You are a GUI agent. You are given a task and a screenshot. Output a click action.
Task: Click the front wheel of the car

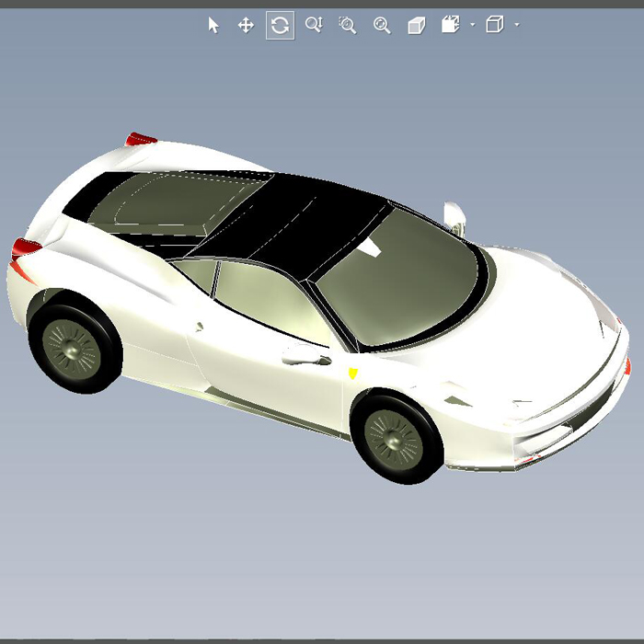tap(396, 437)
